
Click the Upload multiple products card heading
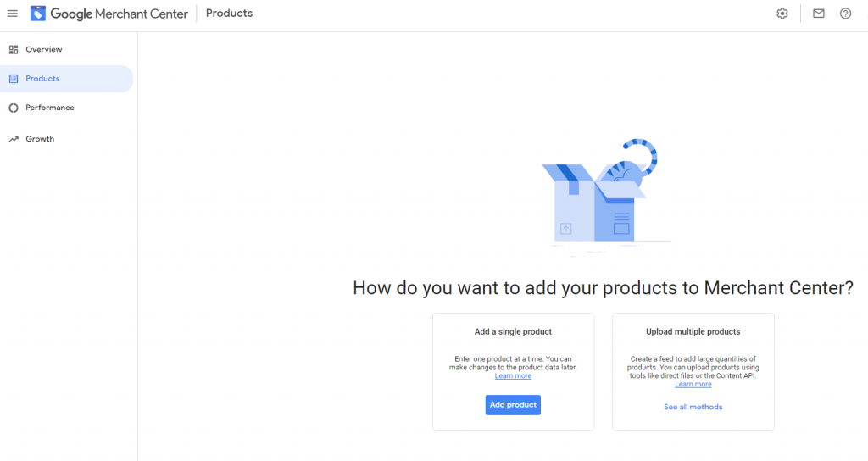[693, 331]
